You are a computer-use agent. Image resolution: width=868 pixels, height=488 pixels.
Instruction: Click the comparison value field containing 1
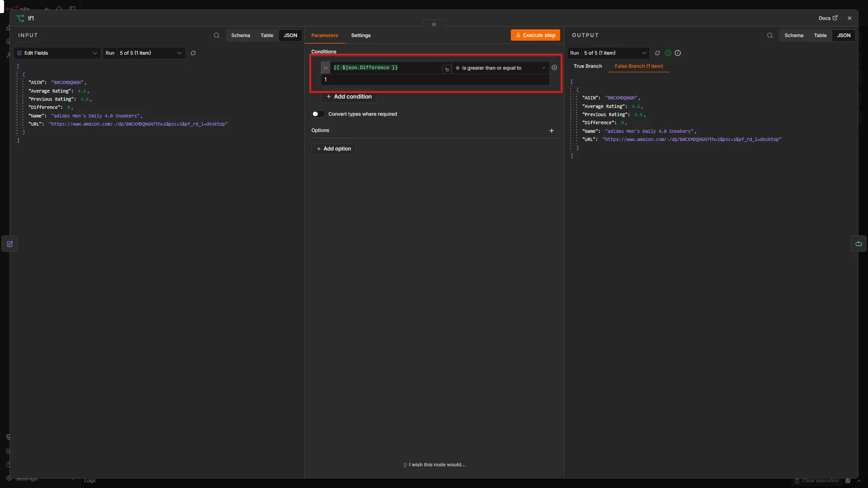[435, 80]
